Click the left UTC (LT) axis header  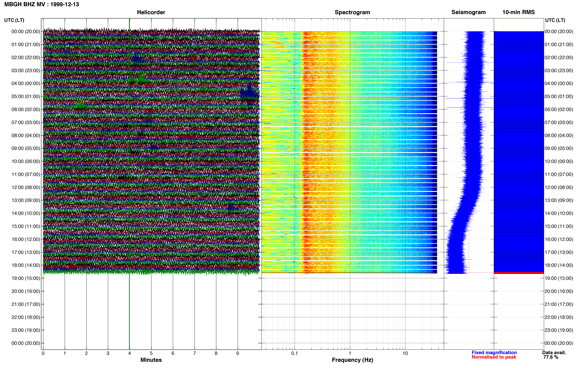point(14,20)
